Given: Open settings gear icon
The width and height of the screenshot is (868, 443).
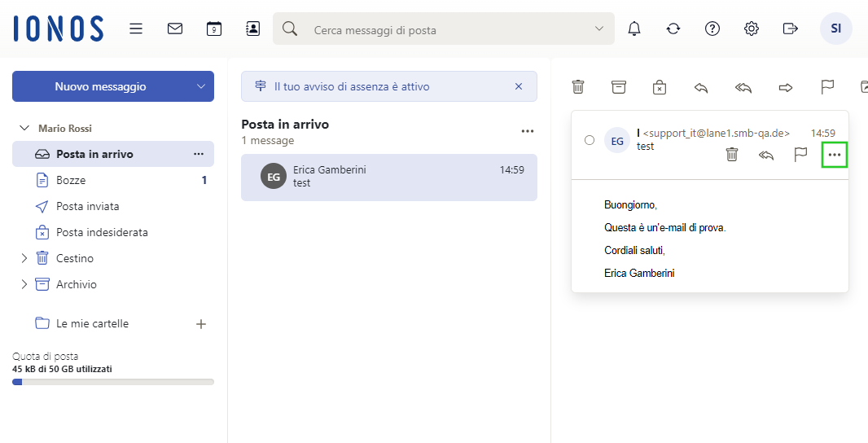Looking at the screenshot, I should click(752, 29).
